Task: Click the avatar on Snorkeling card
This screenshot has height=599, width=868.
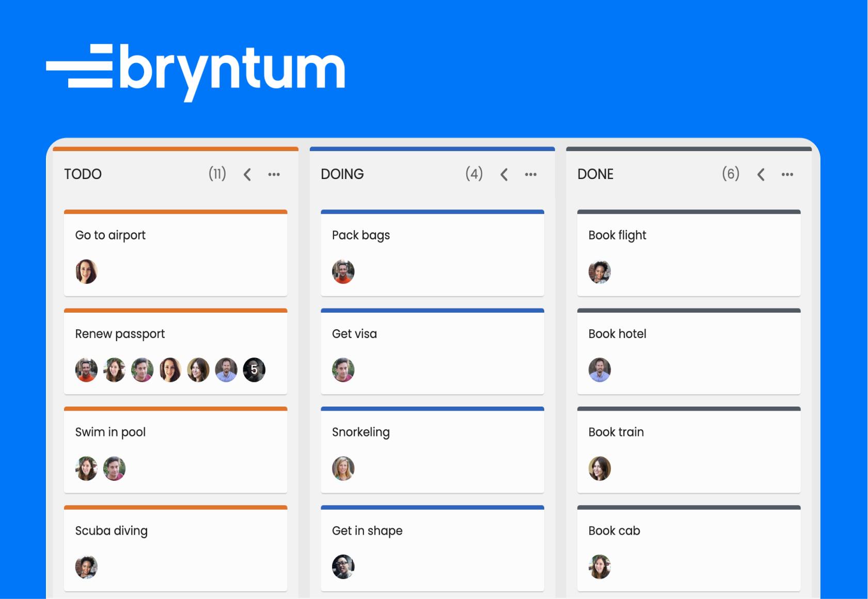Action: [343, 468]
